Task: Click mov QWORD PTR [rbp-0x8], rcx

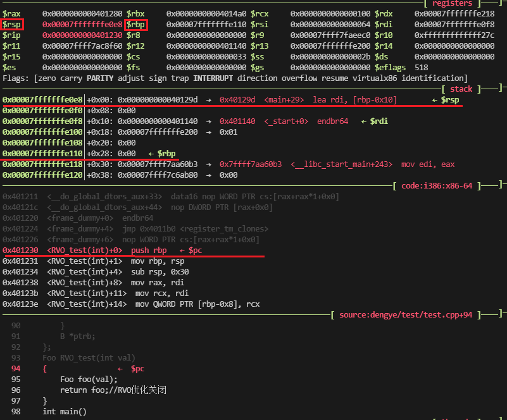Action: tap(197, 304)
